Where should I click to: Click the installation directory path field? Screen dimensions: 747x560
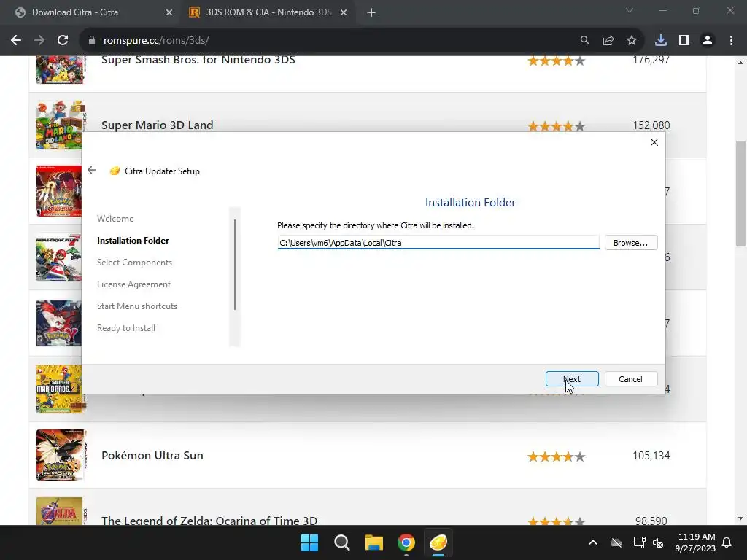[438, 242]
